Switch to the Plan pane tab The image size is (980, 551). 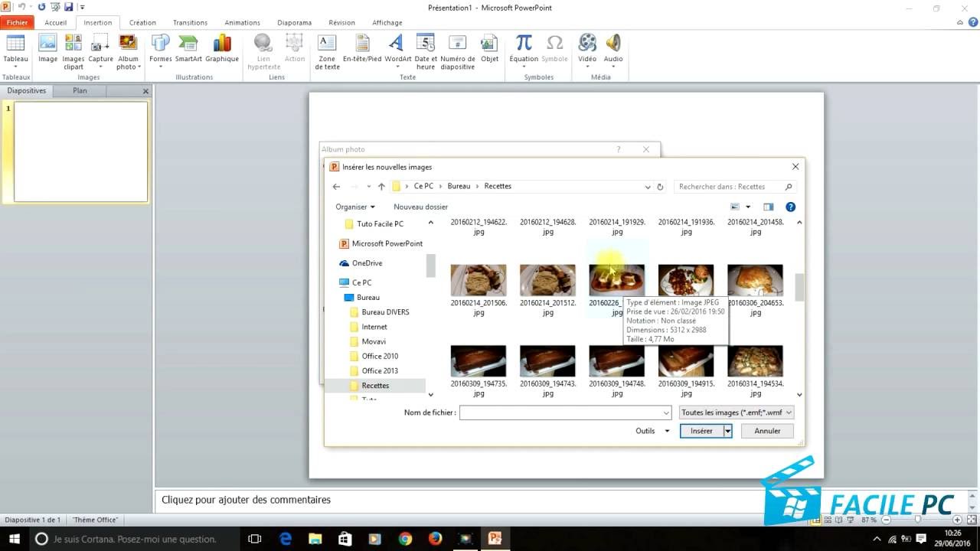pyautogui.click(x=80, y=90)
